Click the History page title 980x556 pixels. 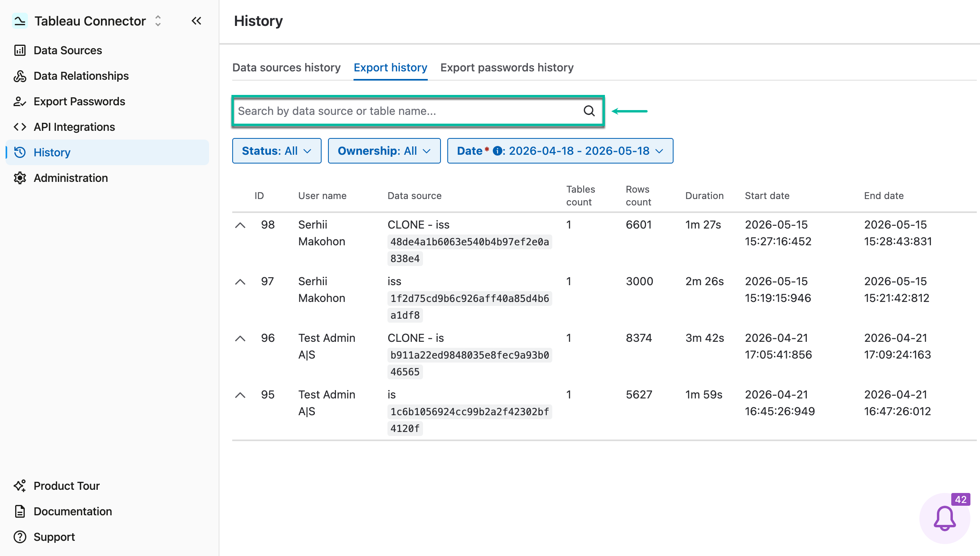(258, 21)
